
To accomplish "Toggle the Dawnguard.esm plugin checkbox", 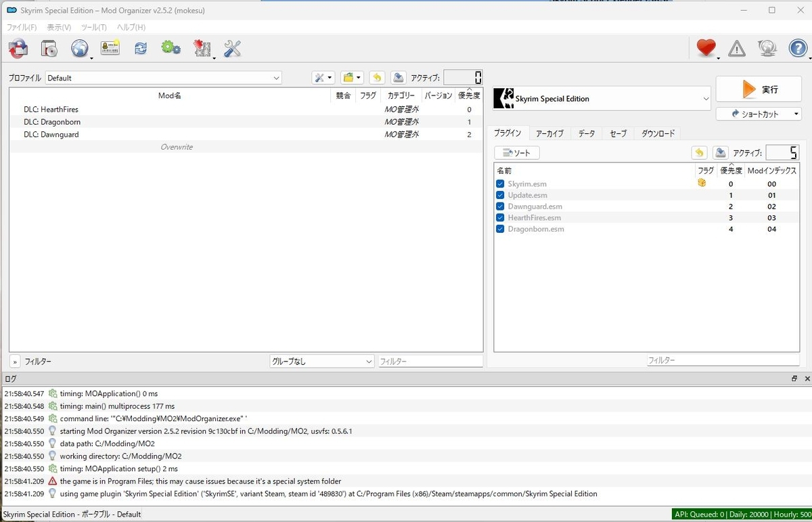I will pyautogui.click(x=500, y=206).
